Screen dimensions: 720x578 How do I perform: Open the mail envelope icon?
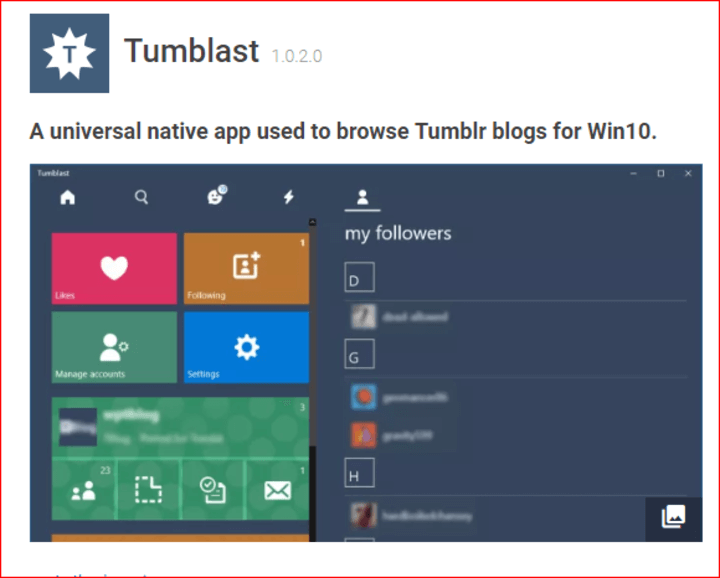click(x=278, y=490)
